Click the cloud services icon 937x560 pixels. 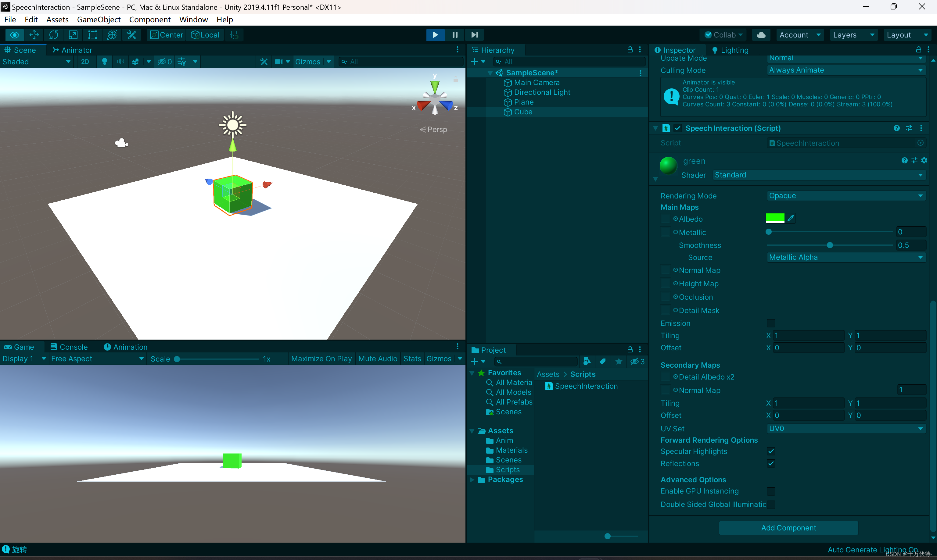click(761, 35)
